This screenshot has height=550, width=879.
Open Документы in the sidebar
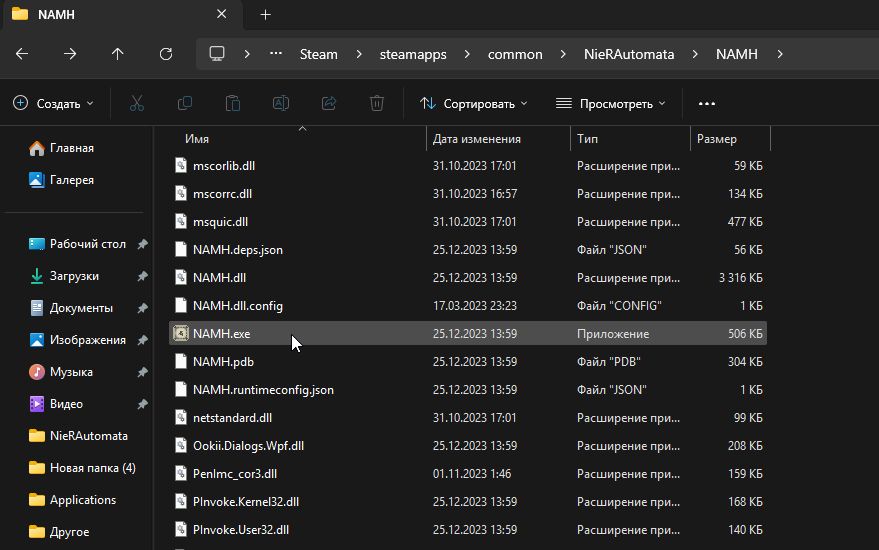(x=70, y=308)
